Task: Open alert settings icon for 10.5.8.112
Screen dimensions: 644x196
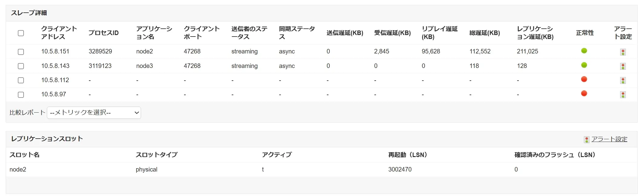Action: 623,80
